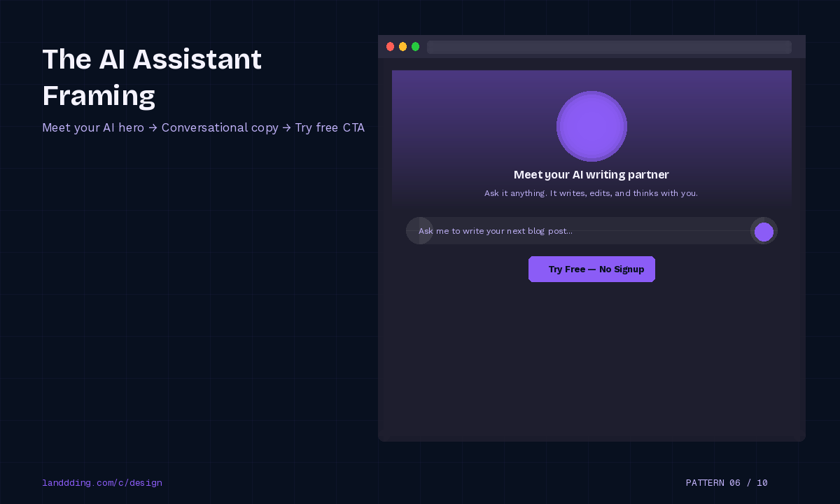Click the It writes, edits subtitle text
The height and width of the screenshot is (504, 840).
tap(591, 193)
